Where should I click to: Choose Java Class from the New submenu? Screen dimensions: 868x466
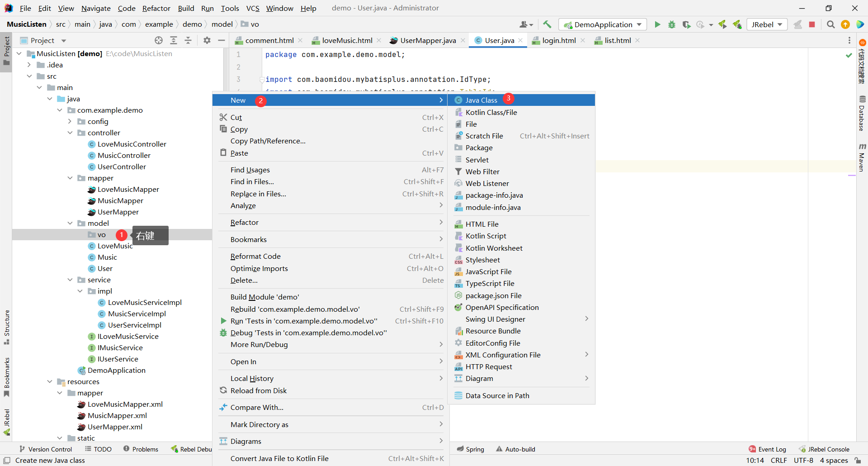521,100
